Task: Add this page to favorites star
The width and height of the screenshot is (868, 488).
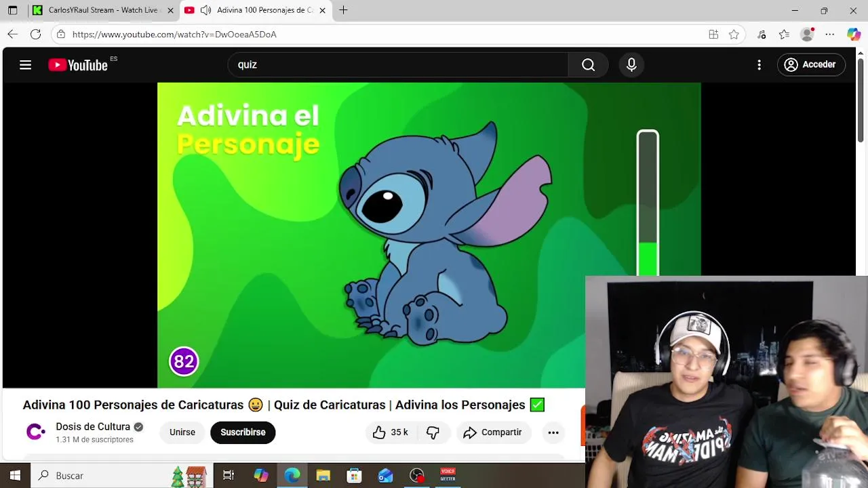Action: click(x=734, y=34)
